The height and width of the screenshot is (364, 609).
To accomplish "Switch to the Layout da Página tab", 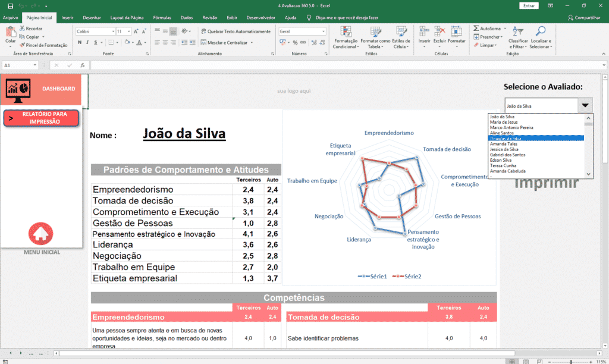I will click(x=127, y=17).
